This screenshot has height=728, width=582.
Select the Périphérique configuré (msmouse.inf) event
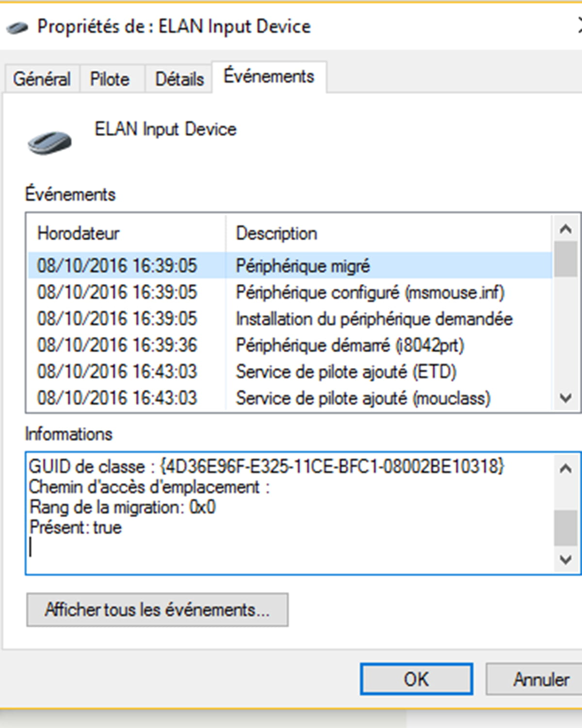click(290, 292)
